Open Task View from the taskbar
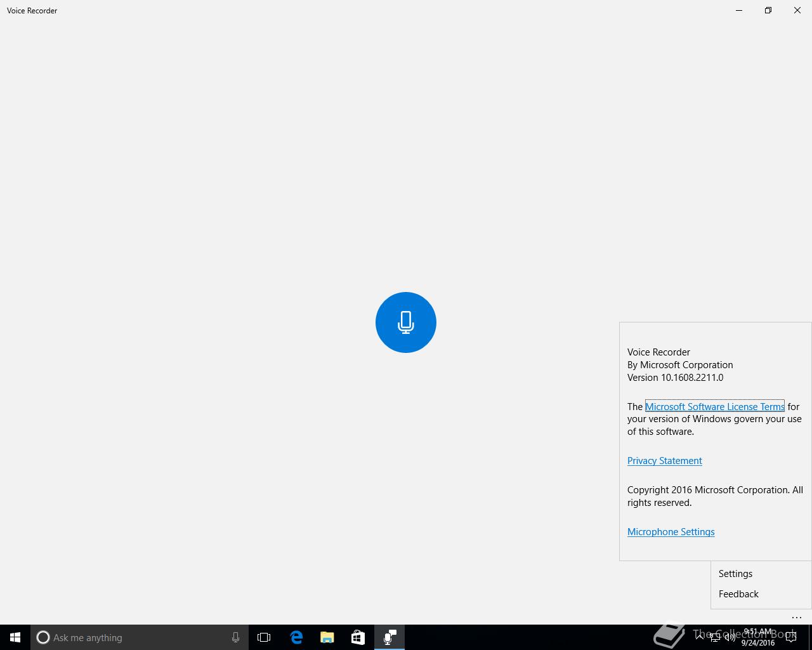The width and height of the screenshot is (812, 650). pos(264,637)
